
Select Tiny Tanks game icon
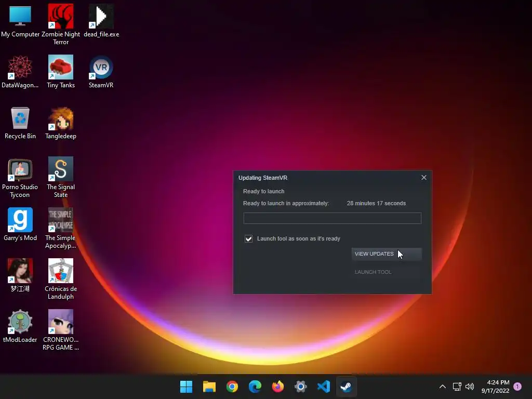point(61,72)
